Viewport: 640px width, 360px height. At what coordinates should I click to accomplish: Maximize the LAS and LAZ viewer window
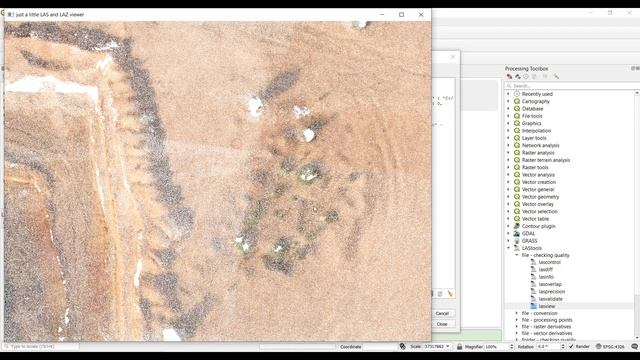tap(401, 14)
